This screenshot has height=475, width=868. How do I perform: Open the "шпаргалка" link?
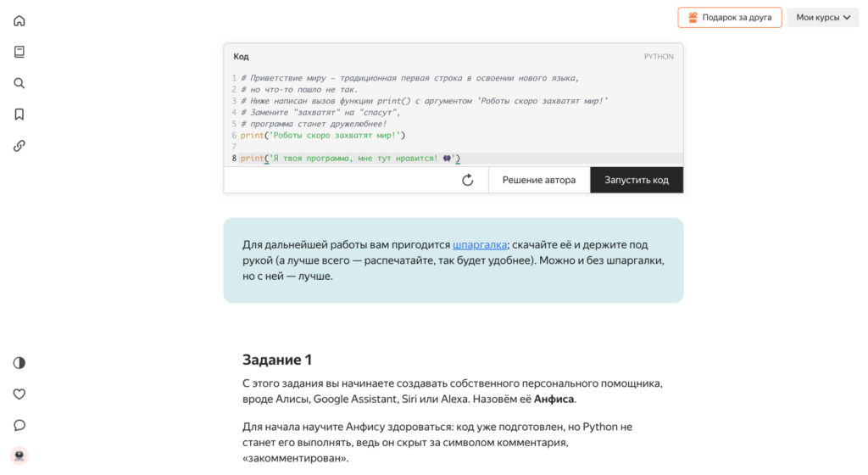tap(480, 244)
